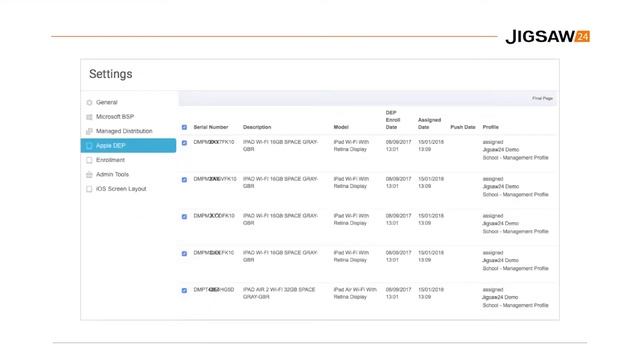Click the first row's assigned profile text
Screen dimensions: 640x360
click(x=516, y=150)
